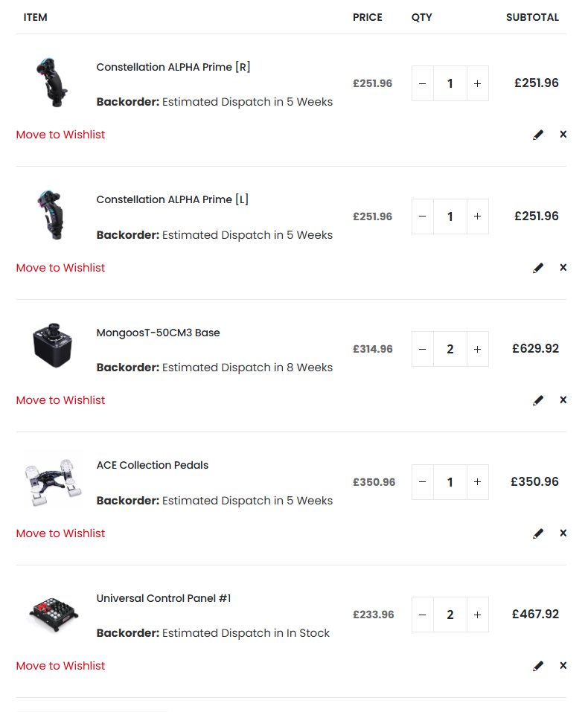
Task: Open the MongoosT-50CM3 Base product link
Action: (x=158, y=333)
